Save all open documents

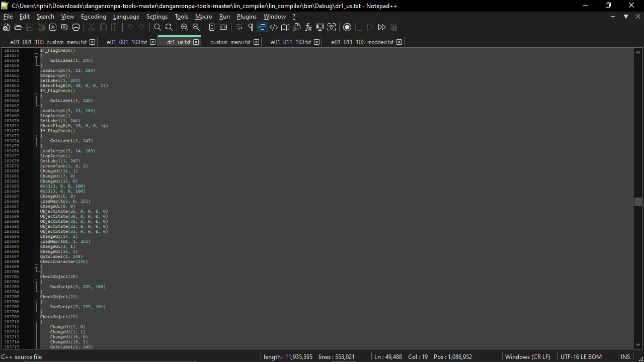coord(41,27)
